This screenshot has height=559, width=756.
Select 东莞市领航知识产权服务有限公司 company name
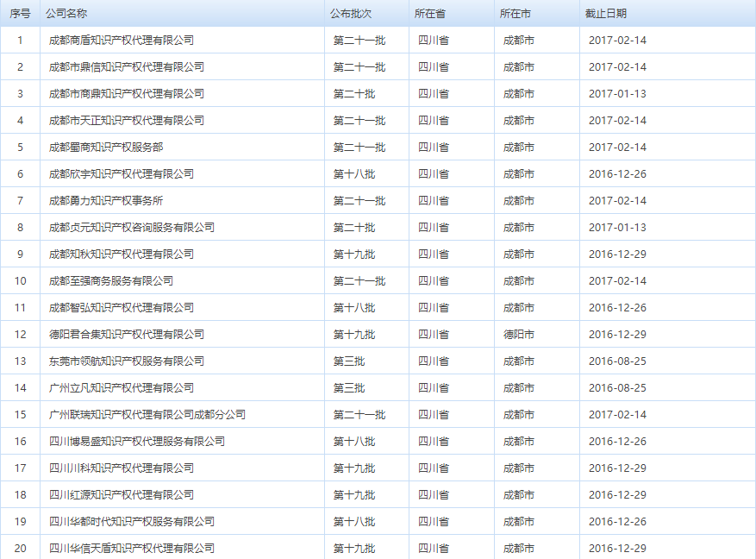click(127, 361)
